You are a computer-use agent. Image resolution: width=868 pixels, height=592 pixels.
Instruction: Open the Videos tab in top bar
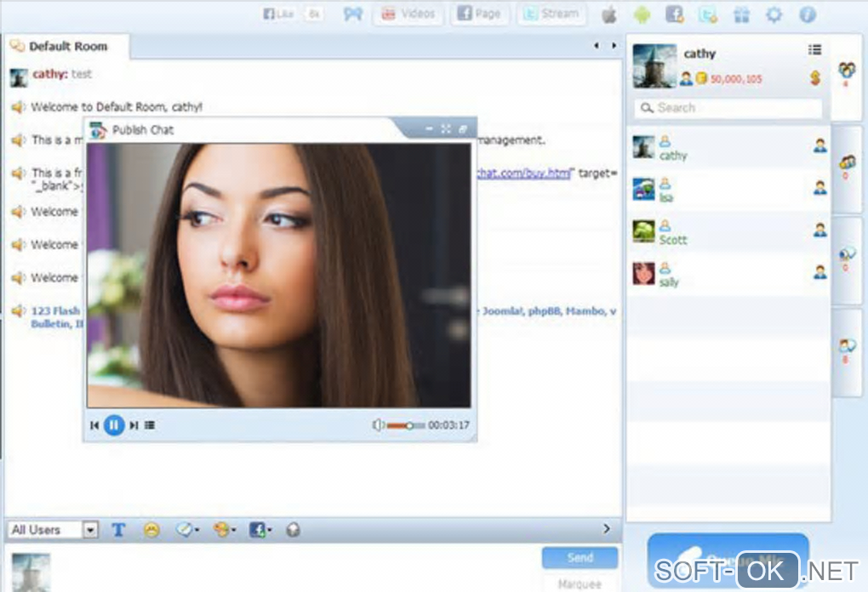(x=408, y=14)
